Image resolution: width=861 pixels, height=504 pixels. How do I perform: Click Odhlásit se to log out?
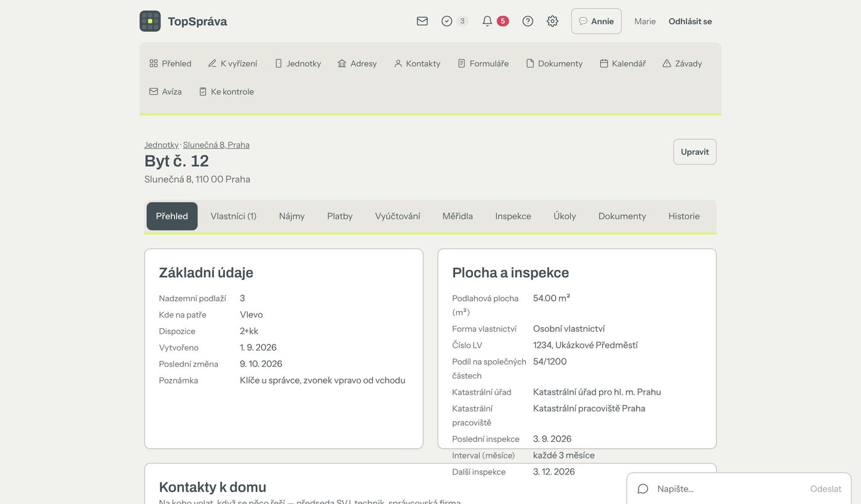coord(690,21)
